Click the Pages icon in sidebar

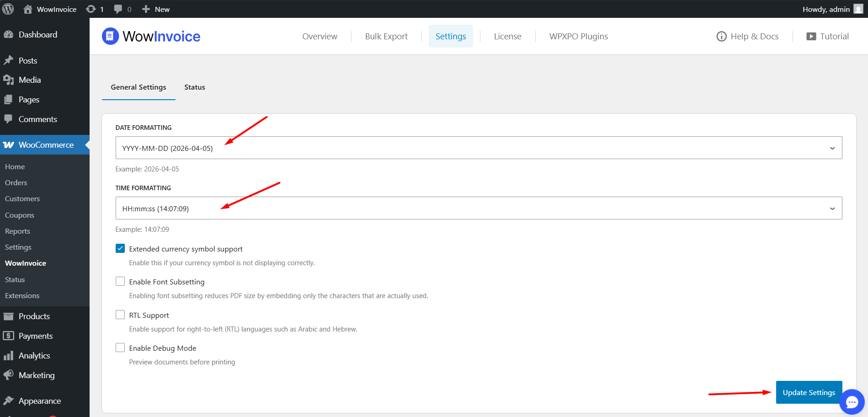[x=8, y=100]
